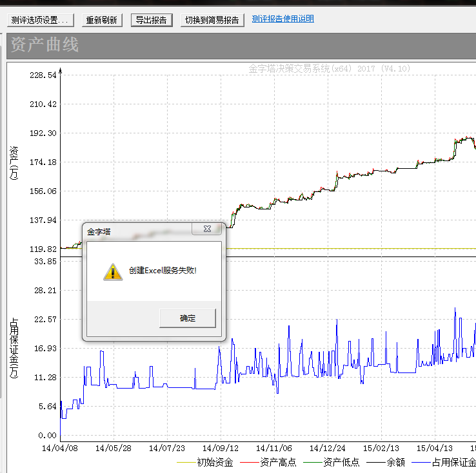The width and height of the screenshot is (476, 473).
Task: Select the 资产高点 legend entry
Action: tap(278, 463)
